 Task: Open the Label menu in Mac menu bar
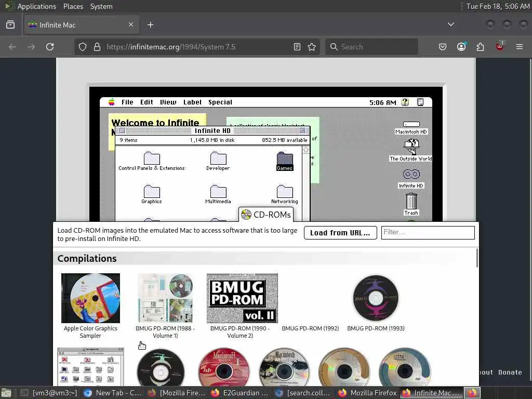192,102
